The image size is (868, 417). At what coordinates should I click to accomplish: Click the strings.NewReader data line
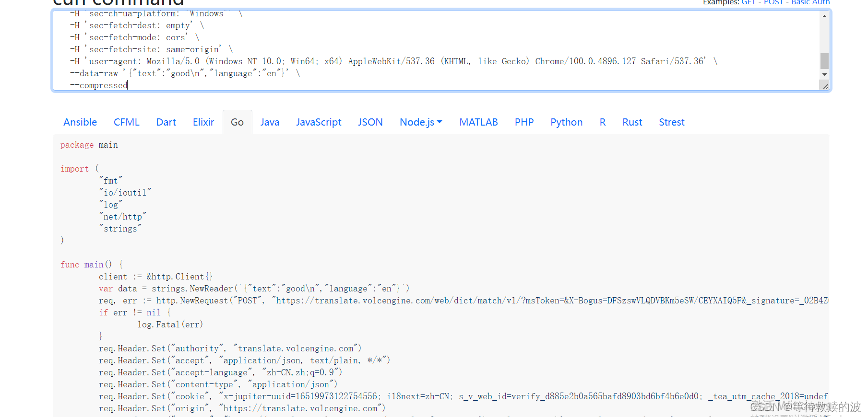254,289
